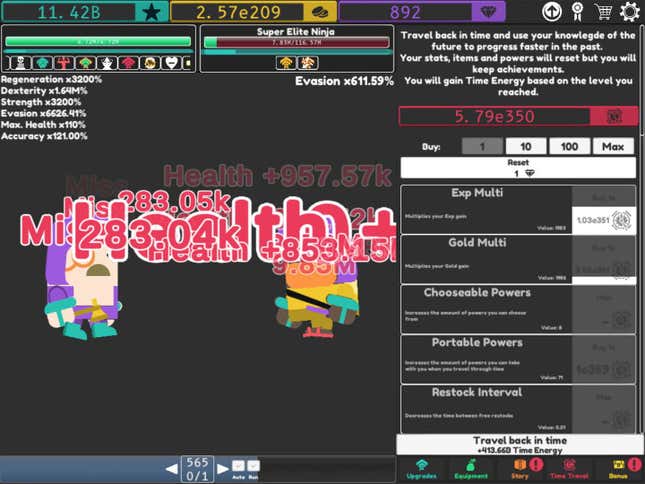Viewport: 645px width, 484px height.
Task: Click the purple diamond gems icon
Action: pos(488,12)
